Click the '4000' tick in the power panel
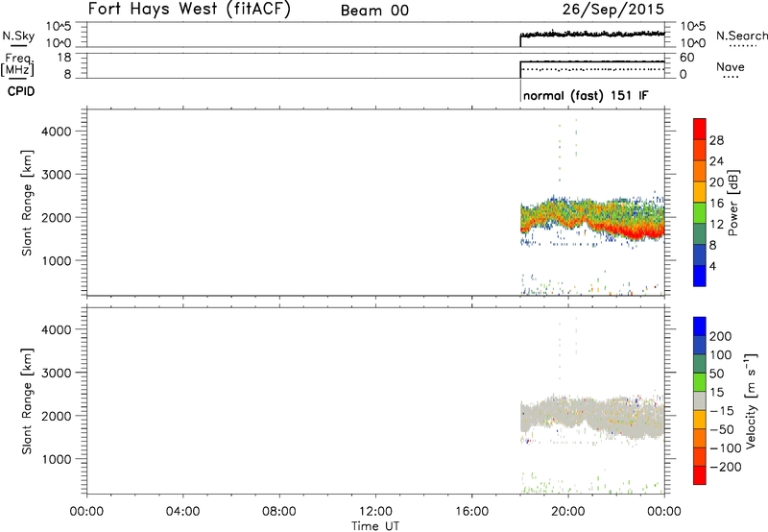This screenshot has width=768, height=532. pos(57,132)
